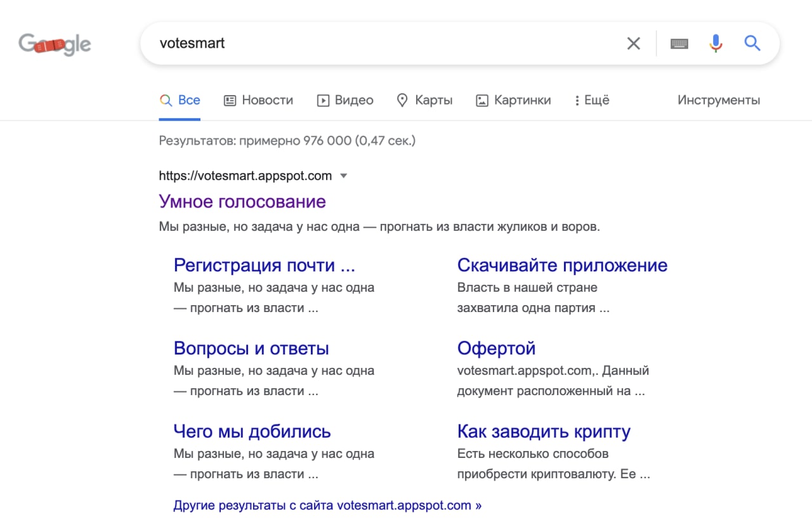Click snippet Есть несколько способов
This screenshot has width=812, height=529.
pos(553,464)
